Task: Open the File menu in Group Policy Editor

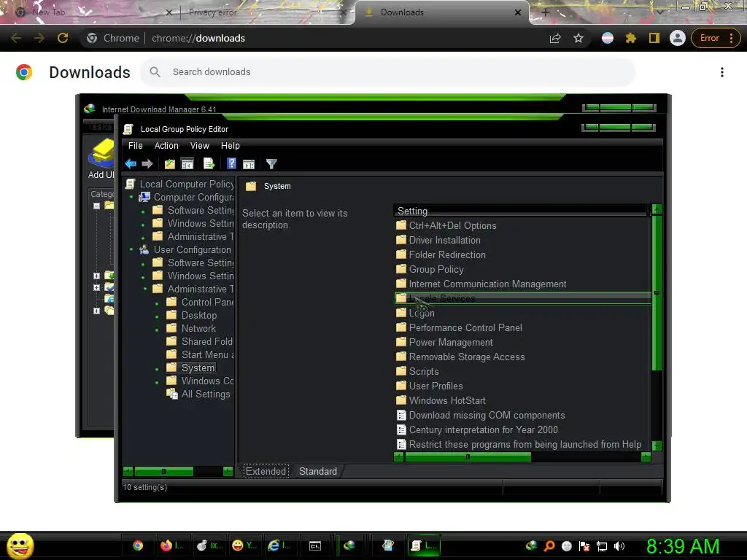Action: (135, 146)
